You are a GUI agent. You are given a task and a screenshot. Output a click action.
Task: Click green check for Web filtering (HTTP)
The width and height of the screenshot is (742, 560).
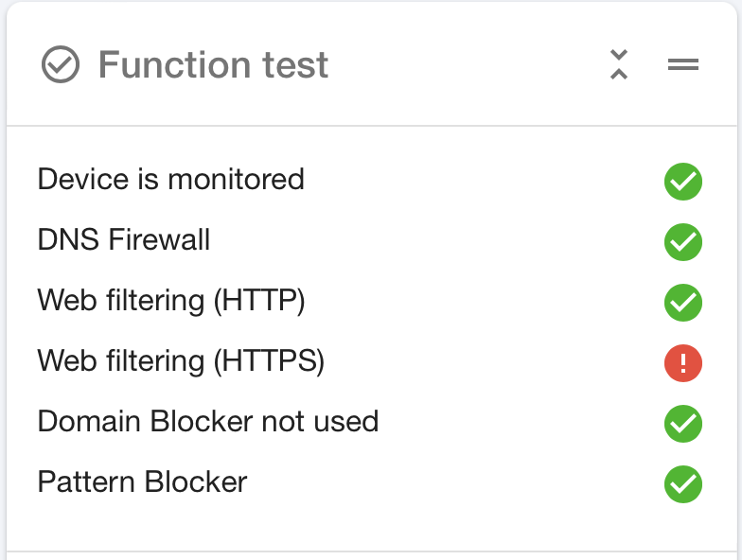(683, 303)
